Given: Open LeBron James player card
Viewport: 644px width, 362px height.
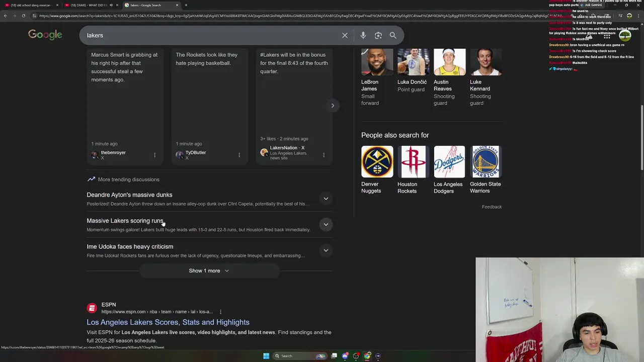Looking at the screenshot, I should [x=377, y=77].
